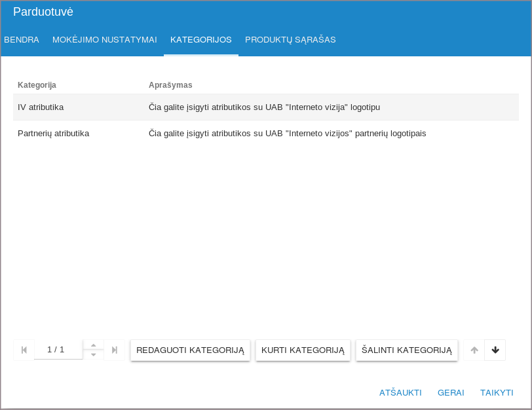Switch to Mokėjimo nustatymai tab
The height and width of the screenshot is (410, 532).
(105, 40)
